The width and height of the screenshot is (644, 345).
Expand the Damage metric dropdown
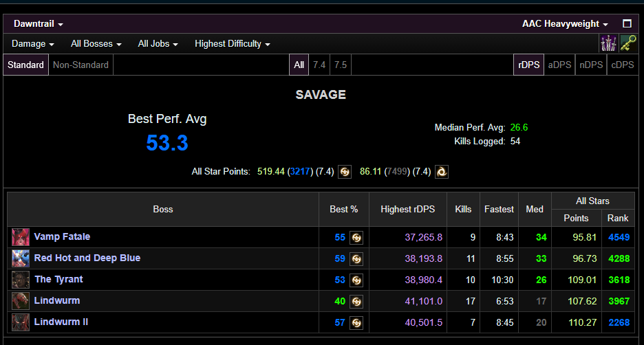click(33, 44)
